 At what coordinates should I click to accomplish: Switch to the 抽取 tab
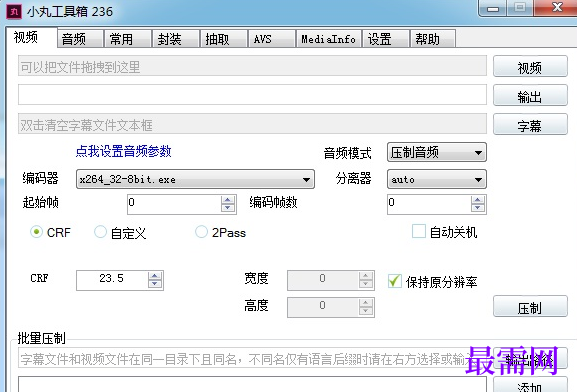point(224,39)
